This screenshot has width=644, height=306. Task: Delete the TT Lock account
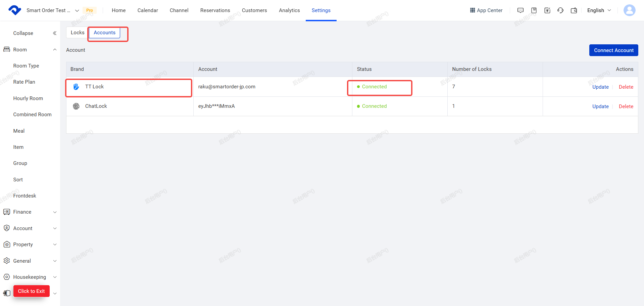626,87
